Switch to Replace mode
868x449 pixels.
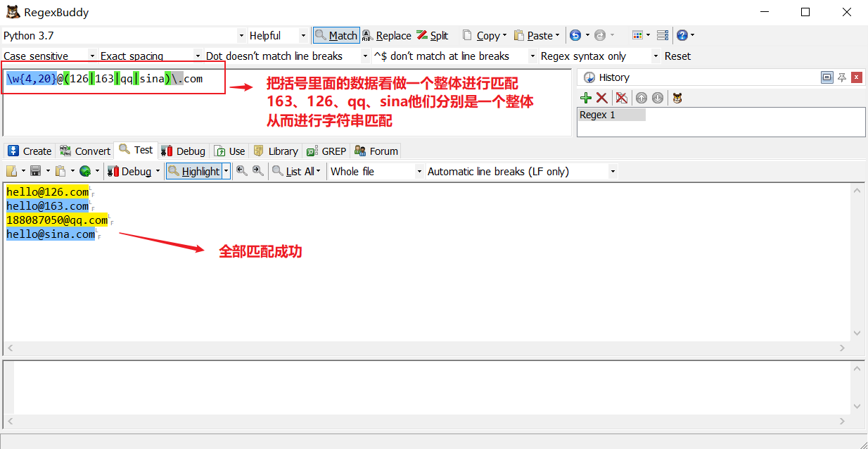tap(386, 35)
